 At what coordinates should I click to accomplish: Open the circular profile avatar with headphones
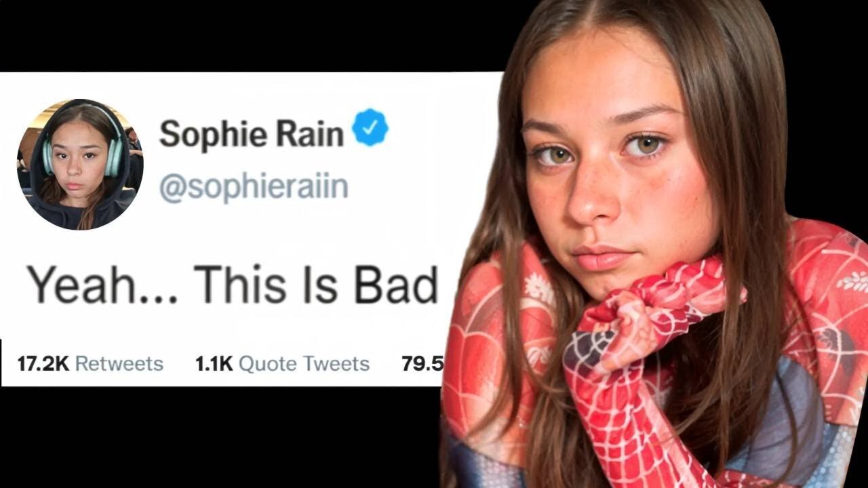(x=80, y=164)
